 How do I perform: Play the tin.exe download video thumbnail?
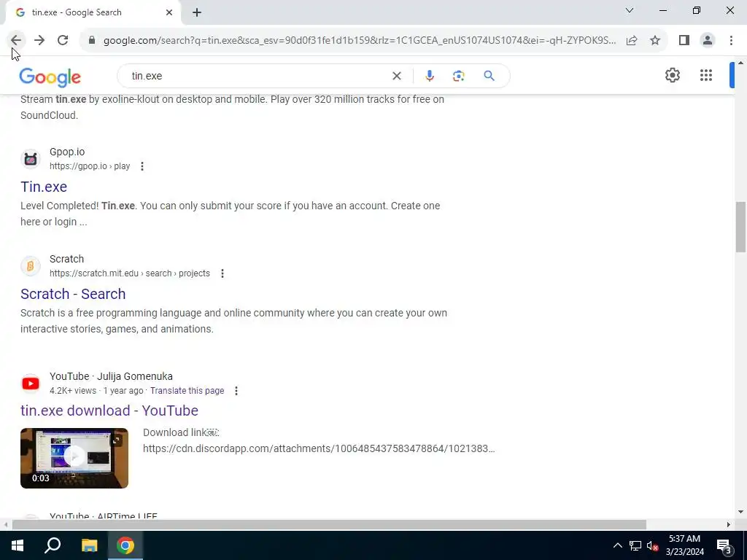(74, 458)
